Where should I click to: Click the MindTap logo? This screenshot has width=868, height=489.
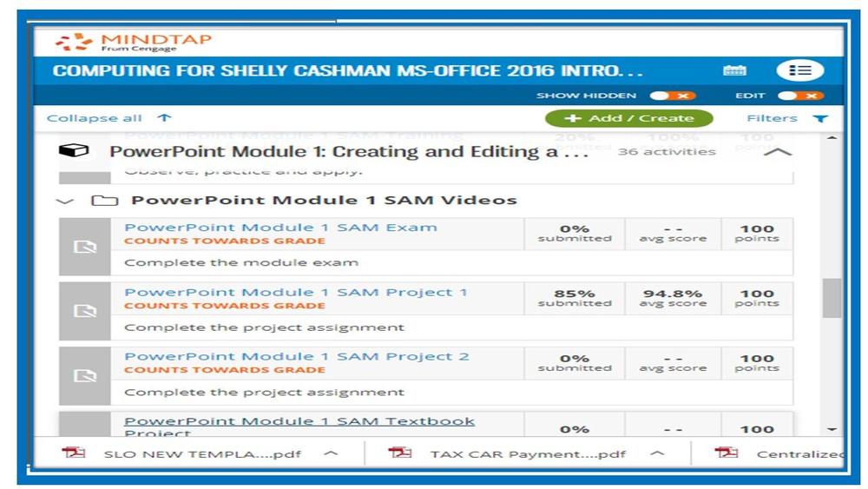pyautogui.click(x=134, y=42)
